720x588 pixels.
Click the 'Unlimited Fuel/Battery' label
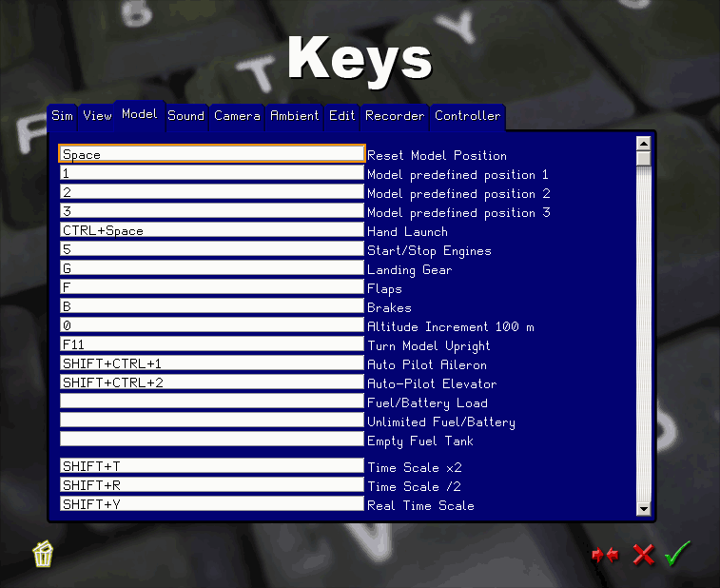pos(441,422)
